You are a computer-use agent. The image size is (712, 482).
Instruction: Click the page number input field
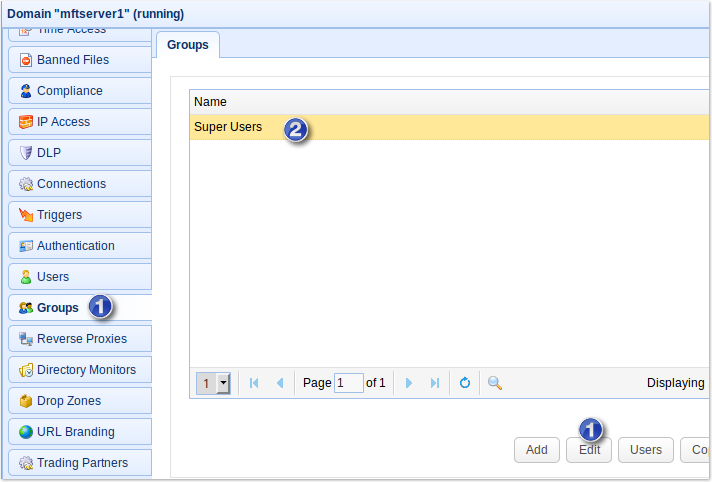coord(349,383)
